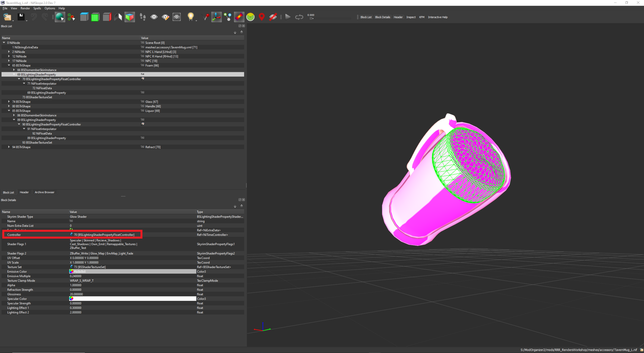Viewport: 644px width, 353px height.
Task: Open the dropdown arrow beside Load icon
Action: pos(13,20)
